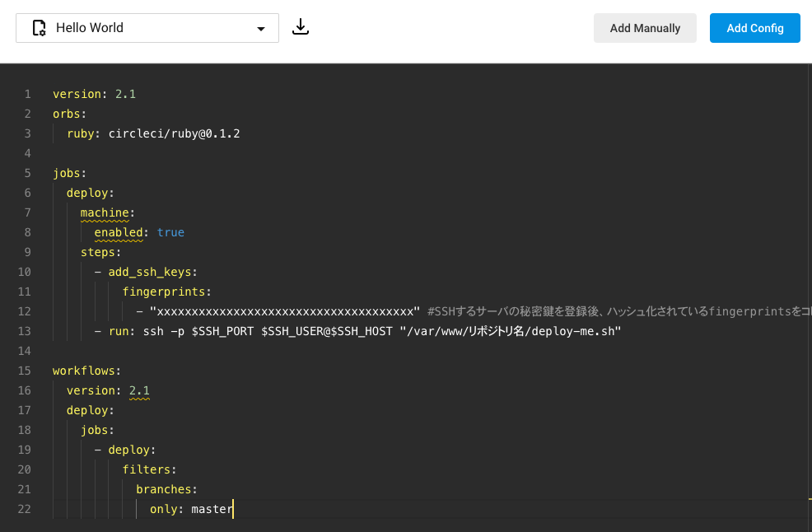This screenshot has width=812, height=532.
Task: Click the underlined 'machine:' key
Action: pyautogui.click(x=108, y=213)
